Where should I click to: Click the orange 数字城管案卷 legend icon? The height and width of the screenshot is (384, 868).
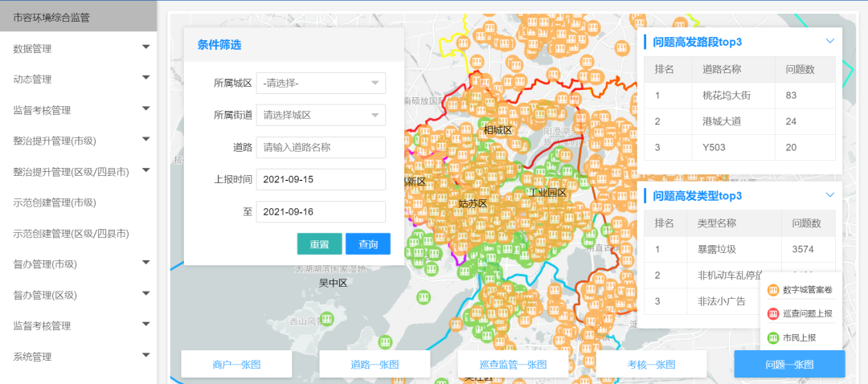(773, 290)
